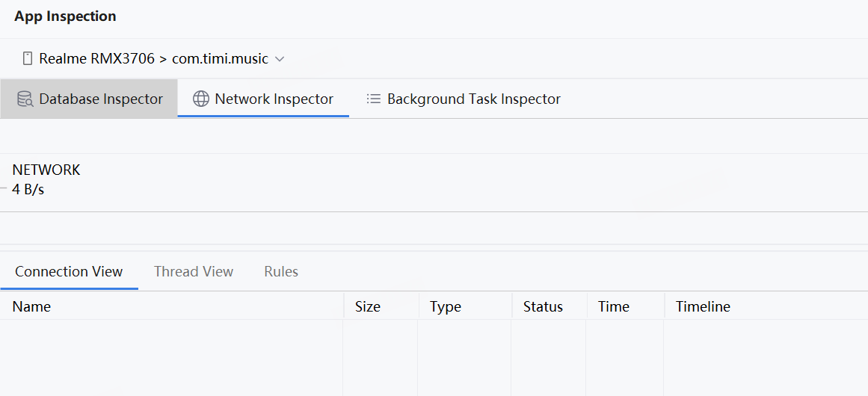Click the phone device icon beside Realme RMX3706
Viewport: 868px width, 396px height.
(28, 58)
